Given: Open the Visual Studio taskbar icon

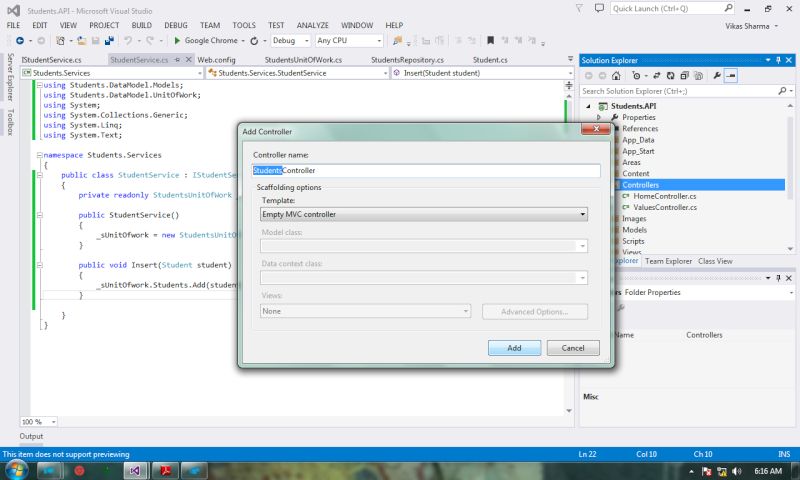Looking at the screenshot, I should [135, 470].
